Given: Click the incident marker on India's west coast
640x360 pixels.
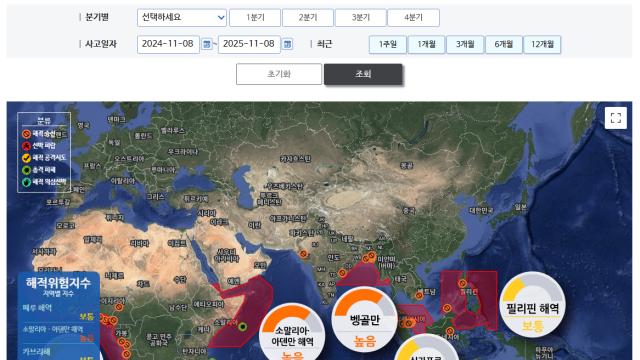Looking at the screenshot, I should 303,254.
